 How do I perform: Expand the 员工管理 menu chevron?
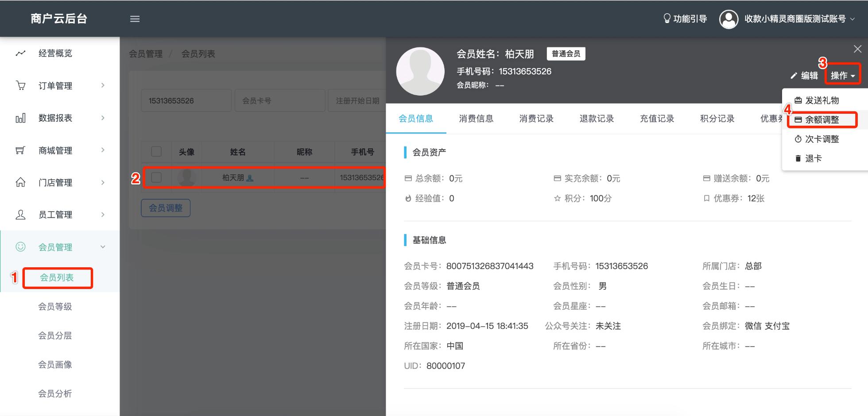click(103, 215)
